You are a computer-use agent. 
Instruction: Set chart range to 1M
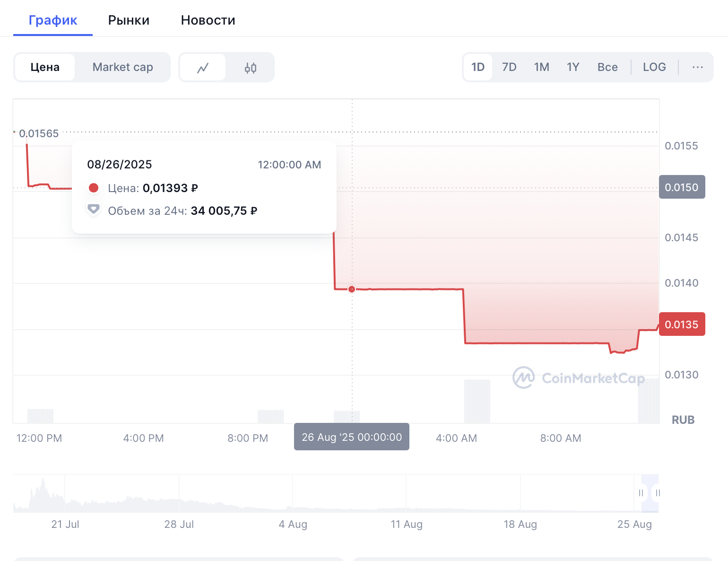[541, 67]
